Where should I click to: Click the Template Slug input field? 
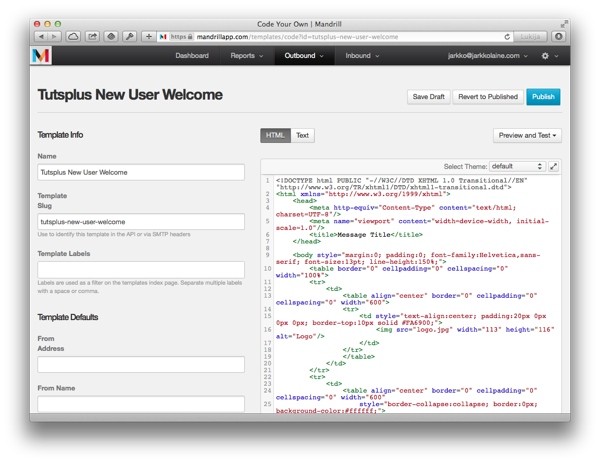(x=141, y=222)
